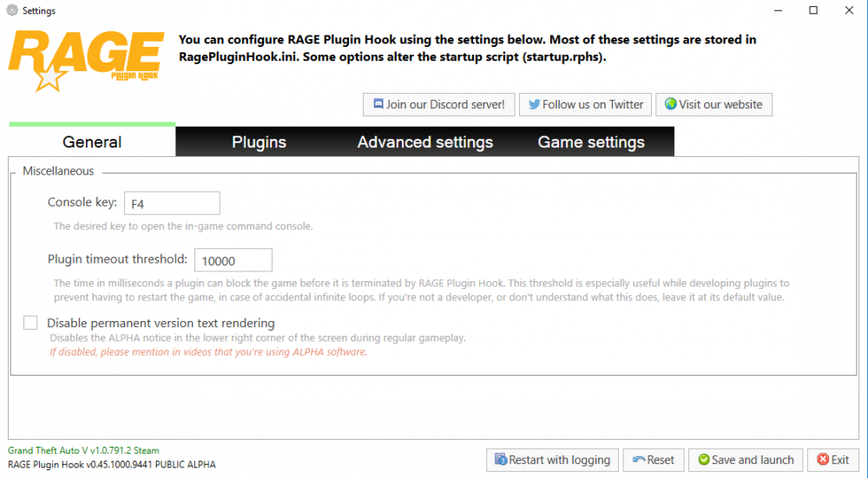
Task: Switch to the Game settings tab
Action: (x=591, y=142)
